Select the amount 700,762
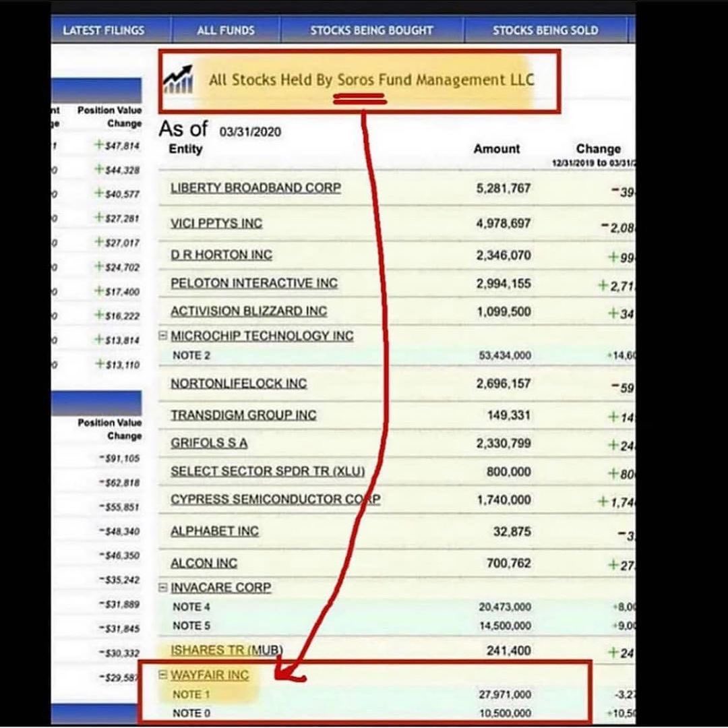Viewport: 728px width, 728px height. coord(509,563)
